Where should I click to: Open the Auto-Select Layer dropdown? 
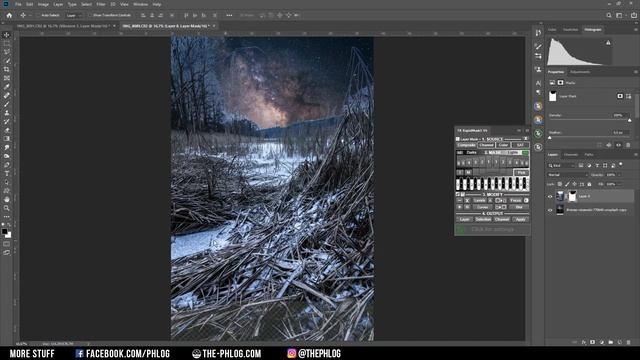[x=74, y=15]
